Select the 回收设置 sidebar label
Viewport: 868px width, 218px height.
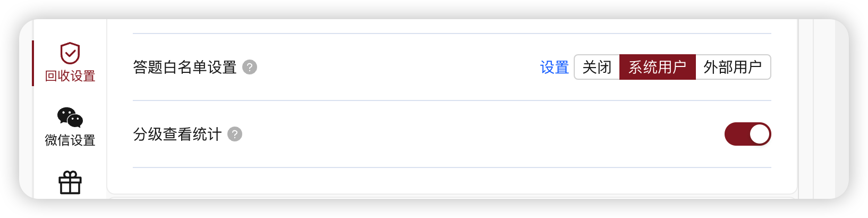click(70, 76)
